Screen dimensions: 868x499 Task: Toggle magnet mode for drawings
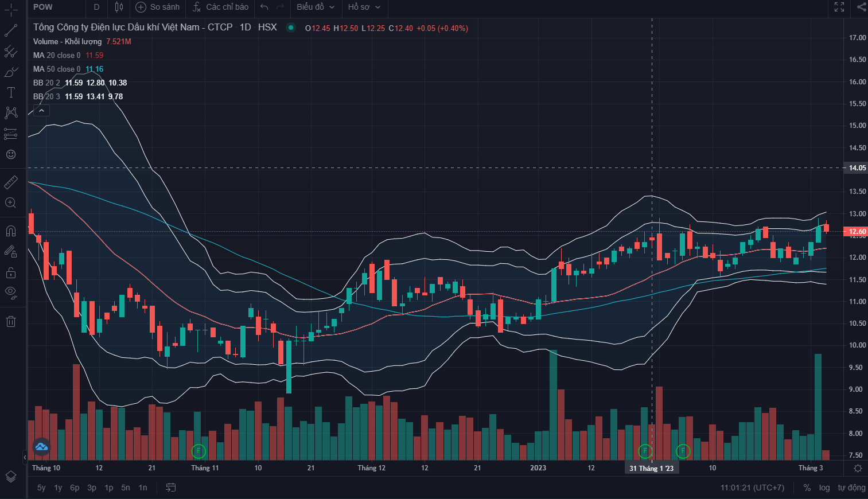(x=11, y=231)
